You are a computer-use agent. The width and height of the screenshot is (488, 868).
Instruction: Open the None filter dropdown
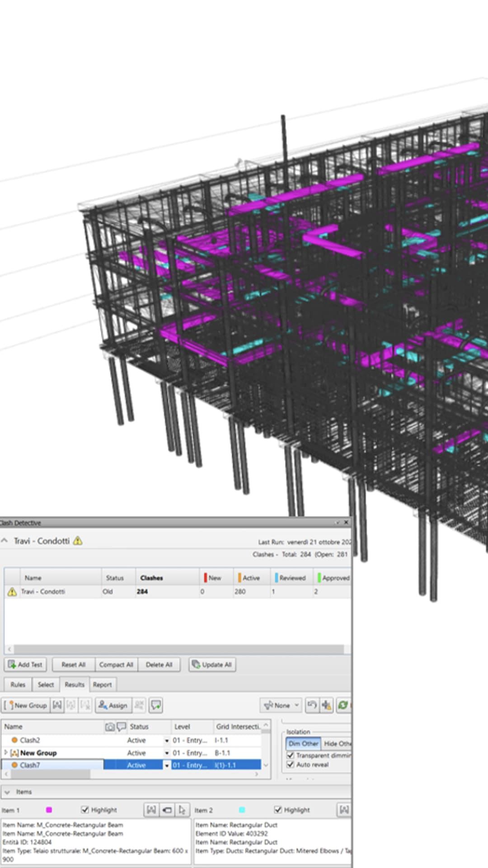(x=281, y=705)
